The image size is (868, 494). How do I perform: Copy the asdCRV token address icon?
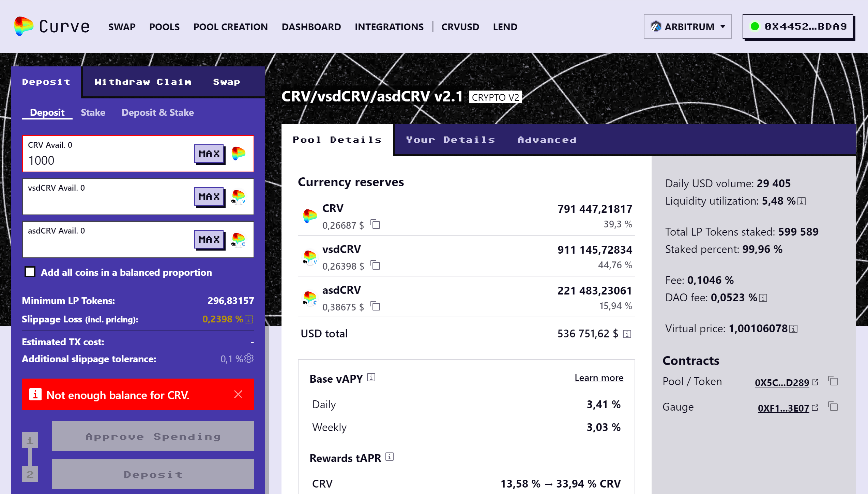tap(376, 306)
